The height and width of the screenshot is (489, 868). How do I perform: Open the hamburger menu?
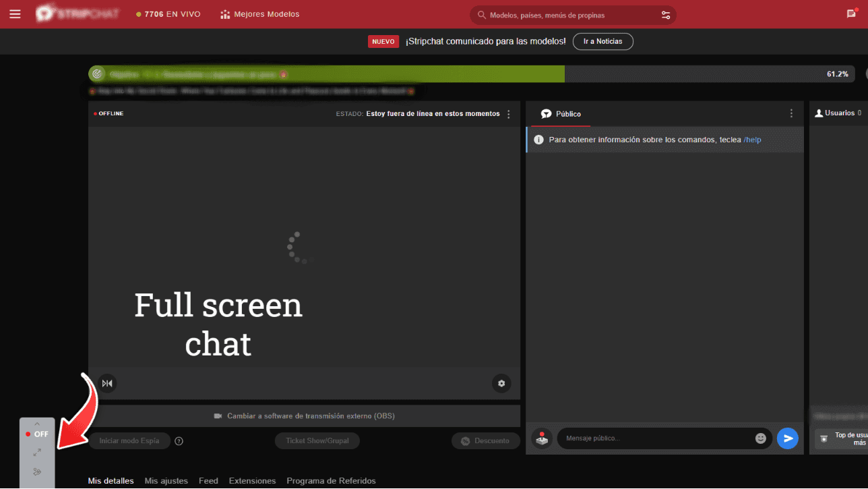[15, 14]
